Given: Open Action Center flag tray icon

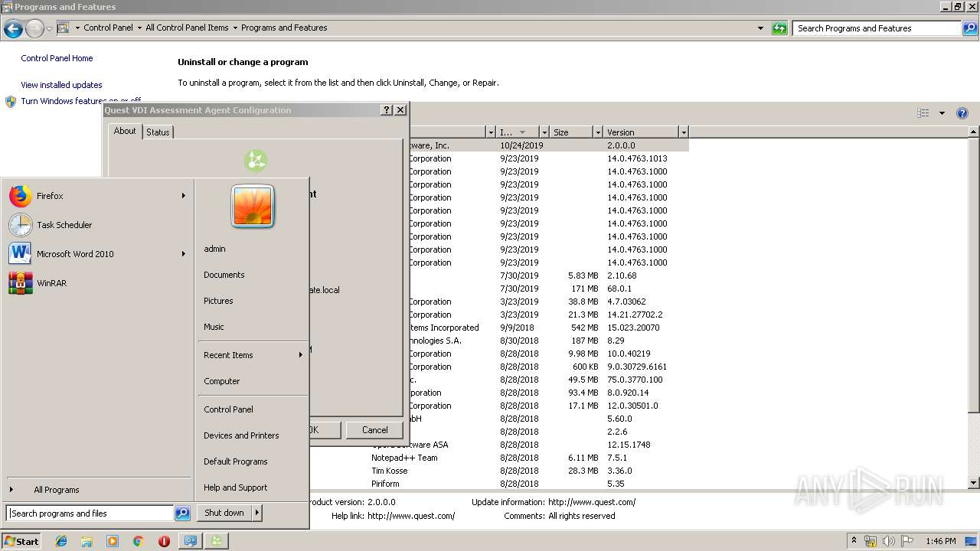Looking at the screenshot, I should (907, 541).
